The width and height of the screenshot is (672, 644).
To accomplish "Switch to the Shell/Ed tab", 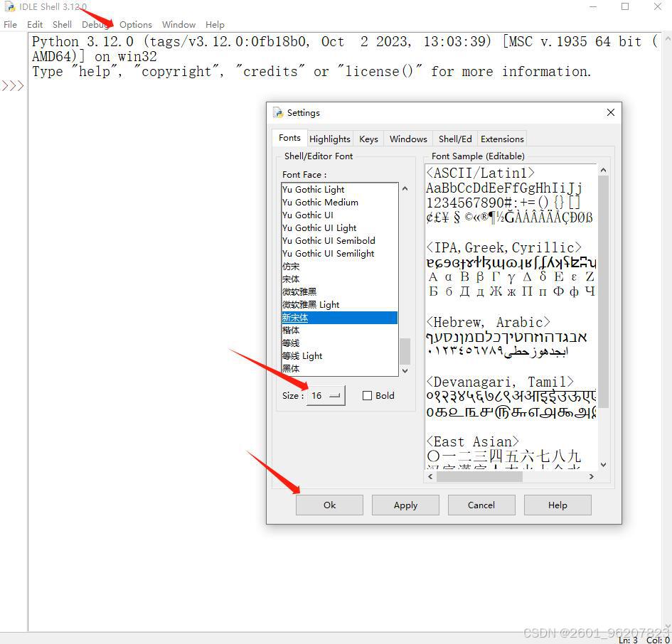I will 454,139.
